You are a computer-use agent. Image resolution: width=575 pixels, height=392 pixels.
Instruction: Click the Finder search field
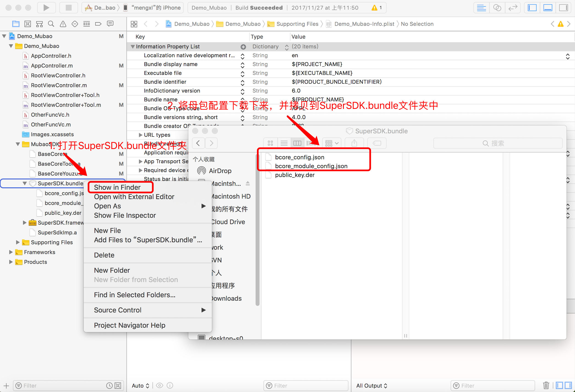click(x=498, y=143)
